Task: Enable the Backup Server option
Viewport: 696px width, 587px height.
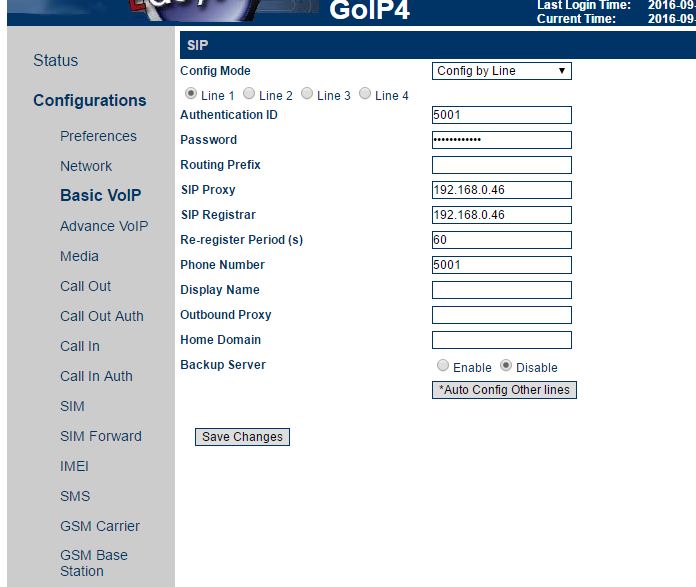Action: coord(442,367)
